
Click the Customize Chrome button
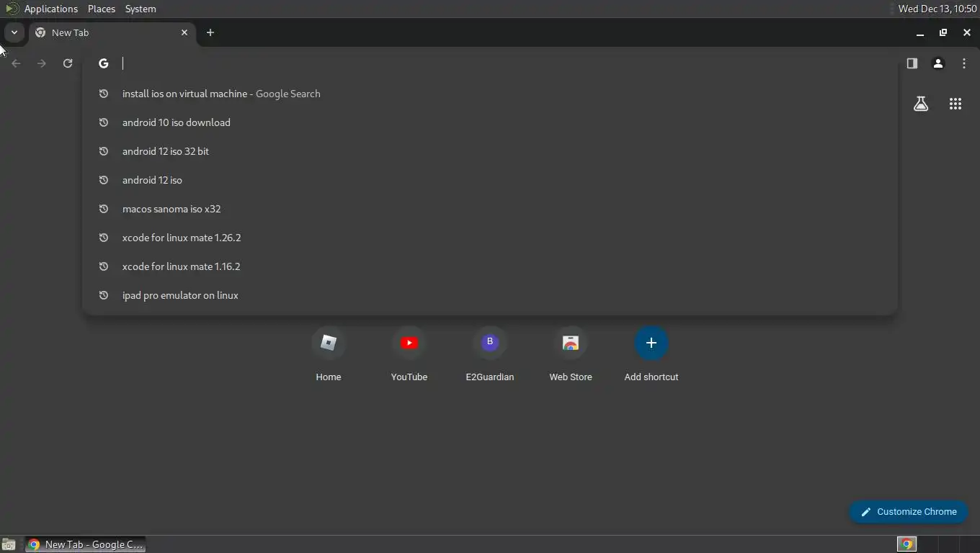pyautogui.click(x=908, y=512)
